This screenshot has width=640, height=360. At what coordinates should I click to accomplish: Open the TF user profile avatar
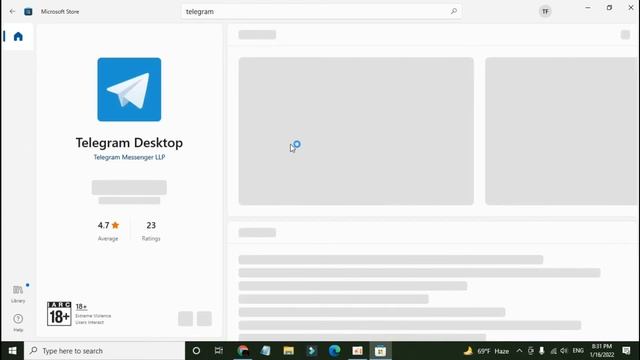click(545, 11)
